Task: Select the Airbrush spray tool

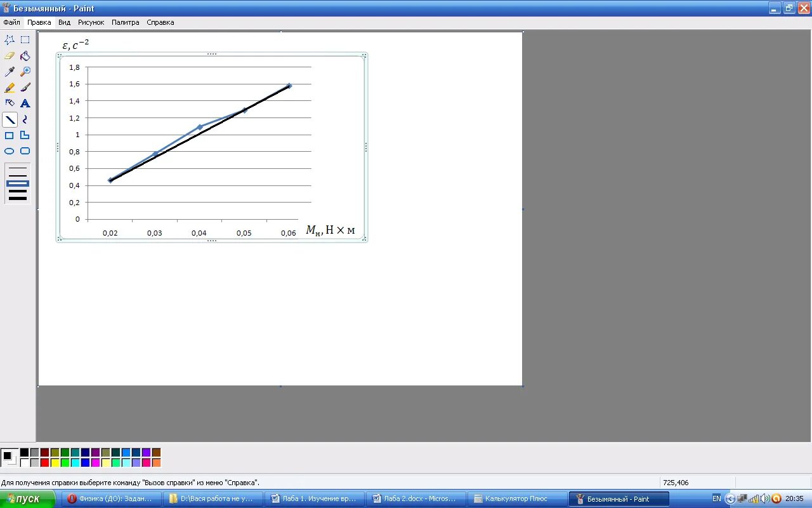Action: click(x=10, y=104)
